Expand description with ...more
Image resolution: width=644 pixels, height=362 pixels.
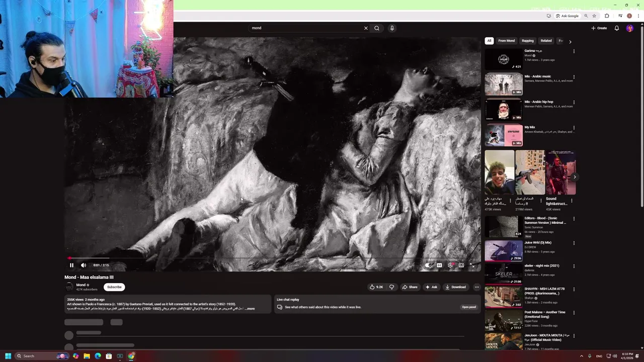coord(250,309)
